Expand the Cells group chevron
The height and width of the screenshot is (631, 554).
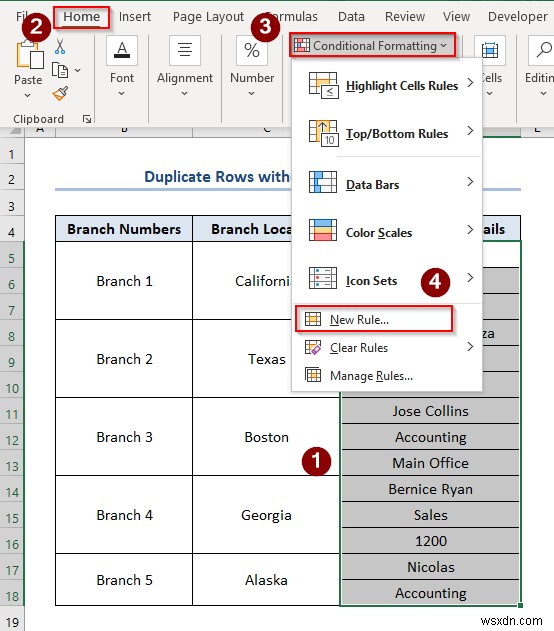[x=490, y=93]
